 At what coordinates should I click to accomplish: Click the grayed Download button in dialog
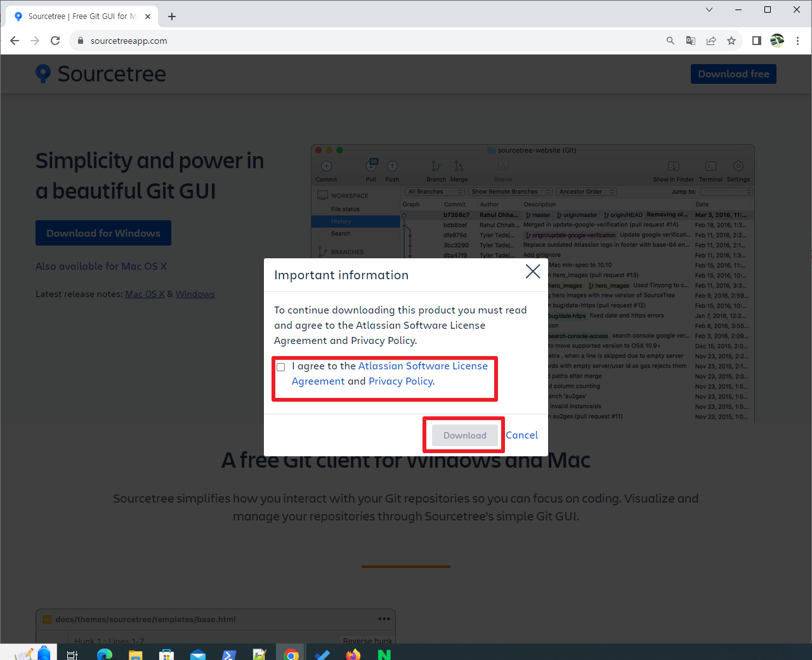click(465, 435)
